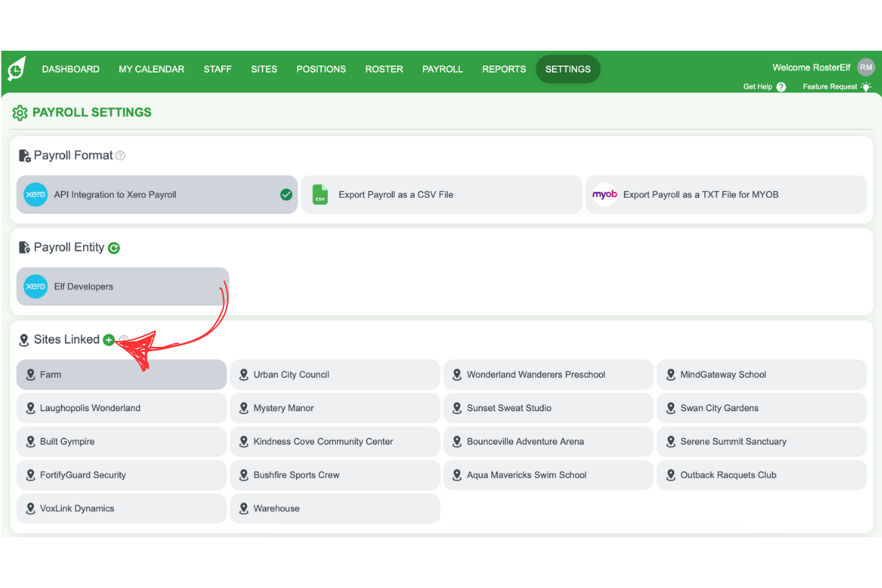Click the MYOB logo icon

point(604,194)
